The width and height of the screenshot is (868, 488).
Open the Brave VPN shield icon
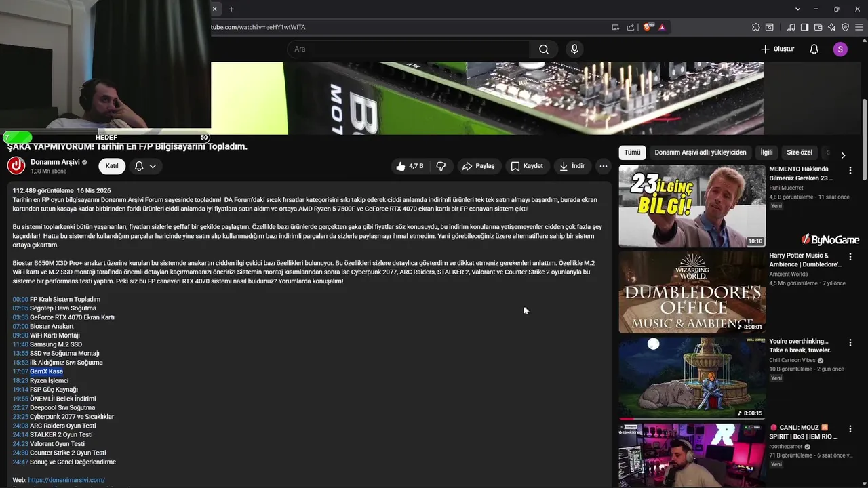(x=845, y=27)
